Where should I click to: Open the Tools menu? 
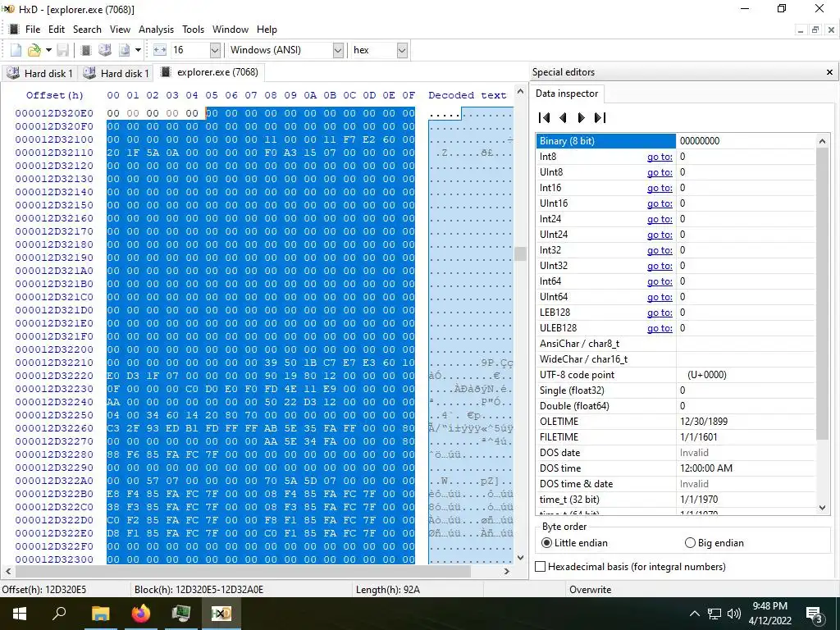click(193, 30)
